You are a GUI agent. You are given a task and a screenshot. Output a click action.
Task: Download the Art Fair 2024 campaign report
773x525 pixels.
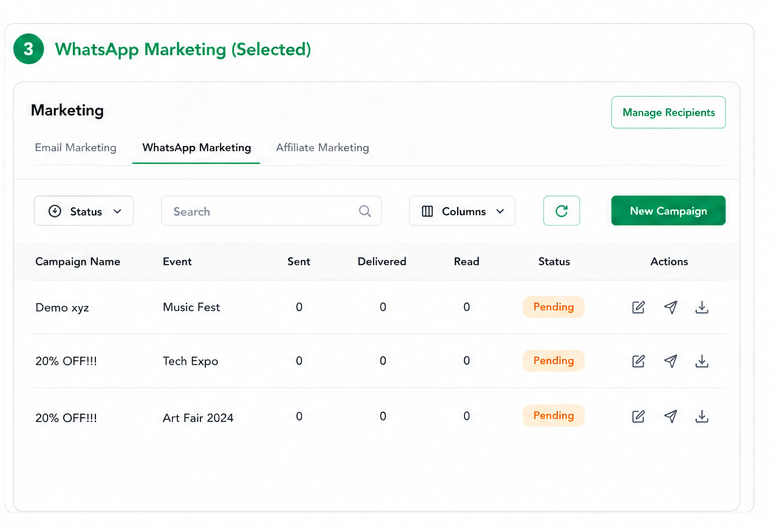(x=702, y=416)
